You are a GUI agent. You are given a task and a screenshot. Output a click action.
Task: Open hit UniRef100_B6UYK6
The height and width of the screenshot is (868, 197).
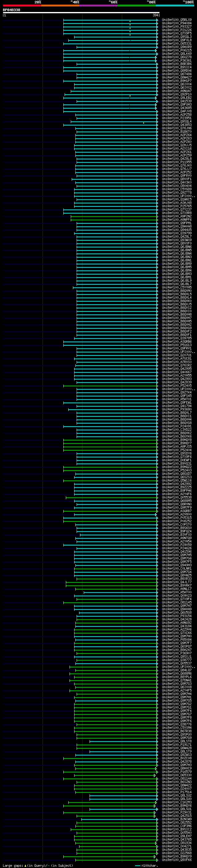click(177, 436)
